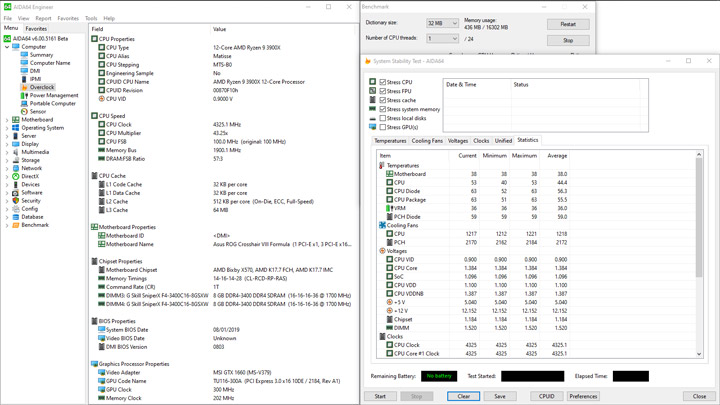This screenshot has width=720, height=405.
Task: Click the Operating System Windows icon
Action: [x=16, y=128]
